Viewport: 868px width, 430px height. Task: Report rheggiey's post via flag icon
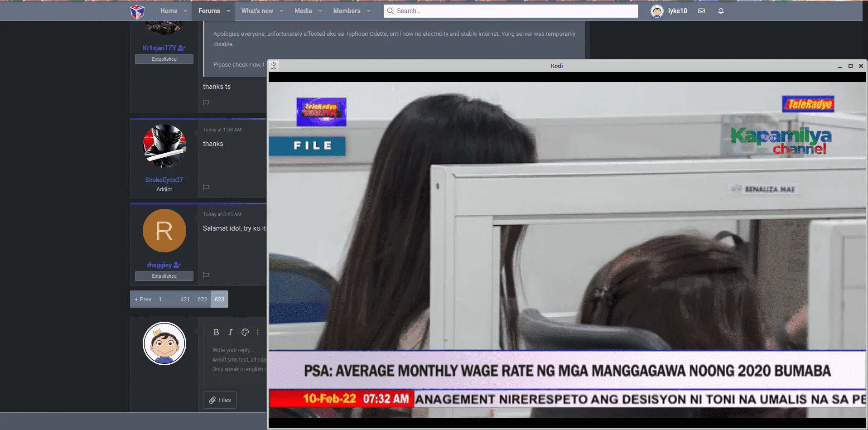[x=206, y=275]
